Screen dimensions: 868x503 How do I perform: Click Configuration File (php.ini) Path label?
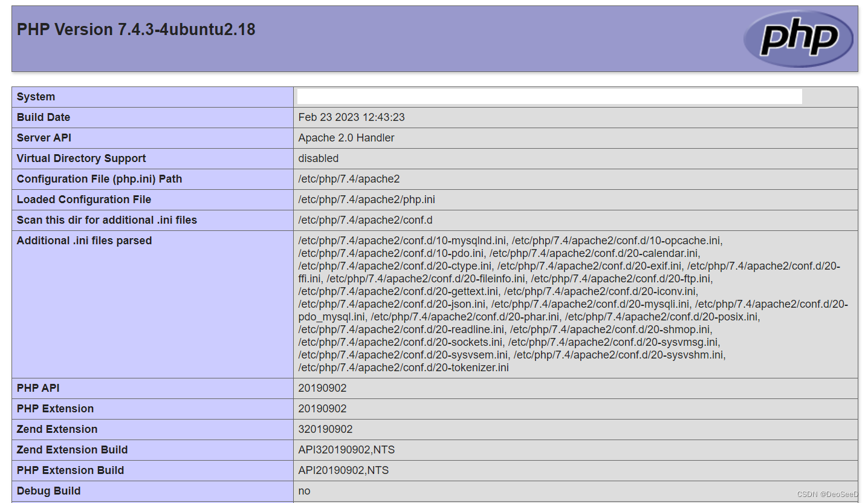[99, 179]
